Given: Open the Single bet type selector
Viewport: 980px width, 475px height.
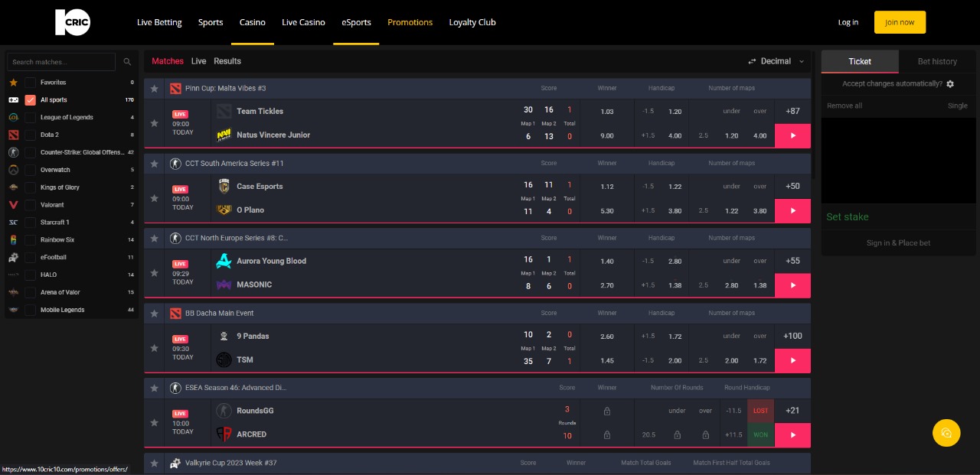Looking at the screenshot, I should 958,106.
